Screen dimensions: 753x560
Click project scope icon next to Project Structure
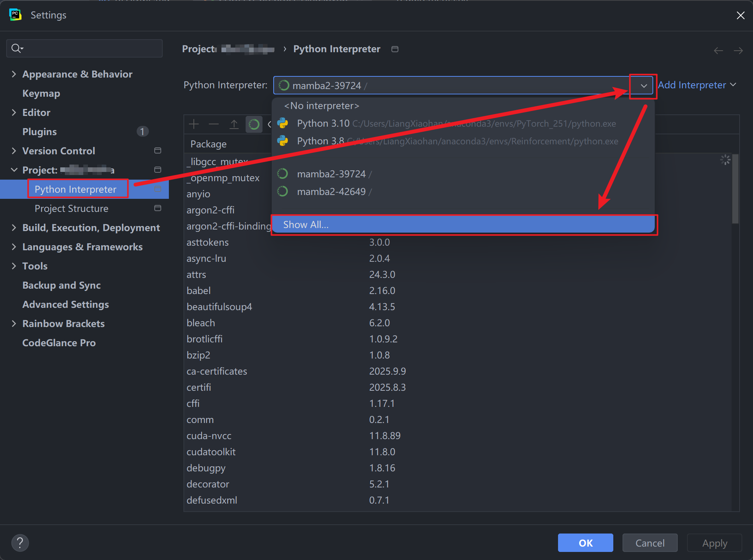157,208
